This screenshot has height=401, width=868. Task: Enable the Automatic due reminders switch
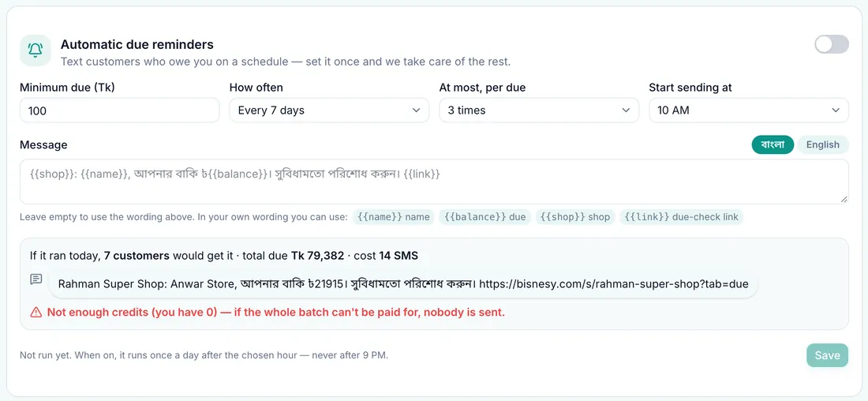(x=832, y=44)
